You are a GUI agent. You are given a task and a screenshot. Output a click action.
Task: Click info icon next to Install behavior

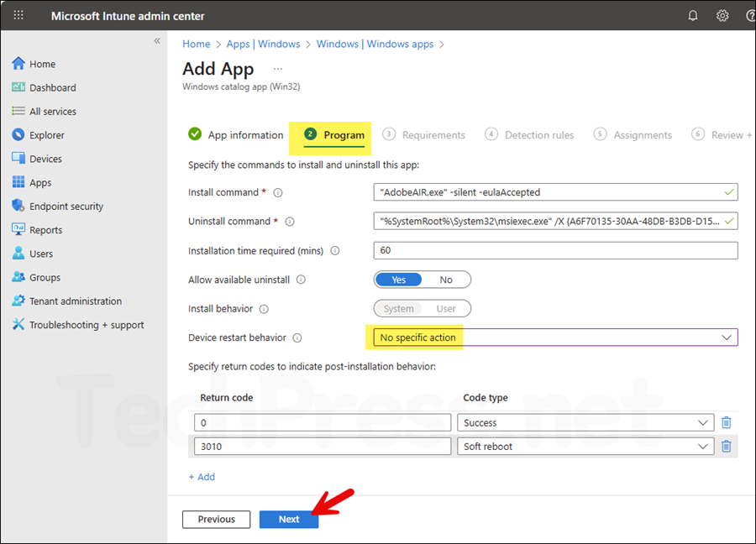(264, 309)
